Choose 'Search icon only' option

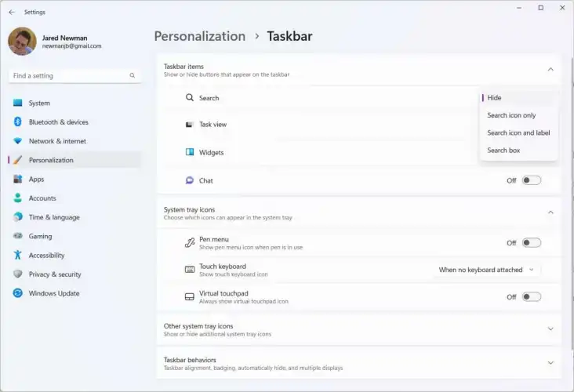(x=511, y=115)
